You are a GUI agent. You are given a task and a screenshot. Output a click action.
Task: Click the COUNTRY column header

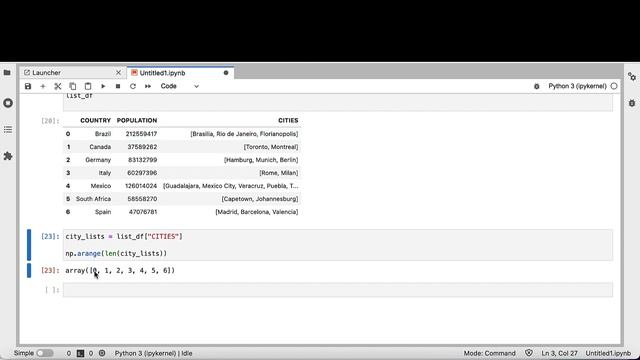click(x=96, y=120)
